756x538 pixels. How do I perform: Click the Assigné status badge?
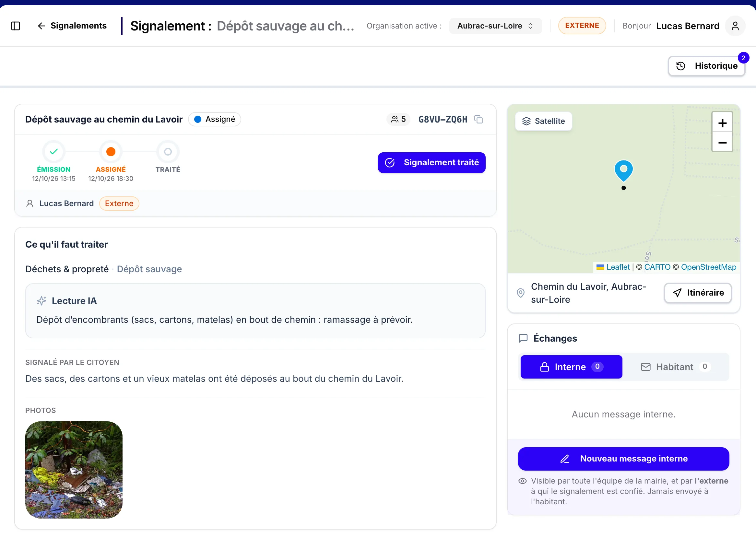pyautogui.click(x=214, y=119)
